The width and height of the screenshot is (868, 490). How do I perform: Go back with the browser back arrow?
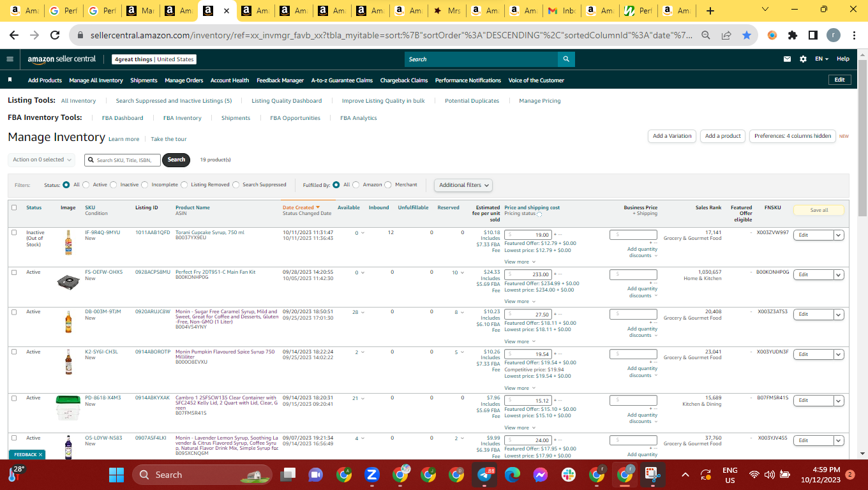pos(14,36)
